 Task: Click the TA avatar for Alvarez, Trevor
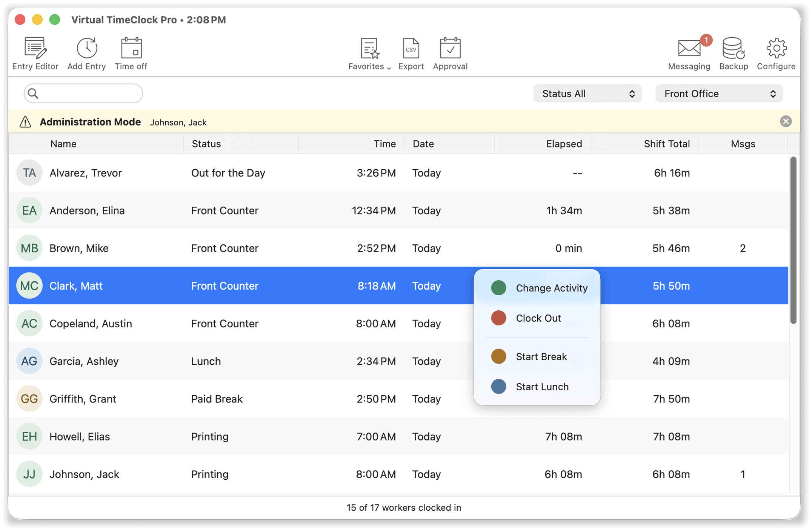(29, 173)
